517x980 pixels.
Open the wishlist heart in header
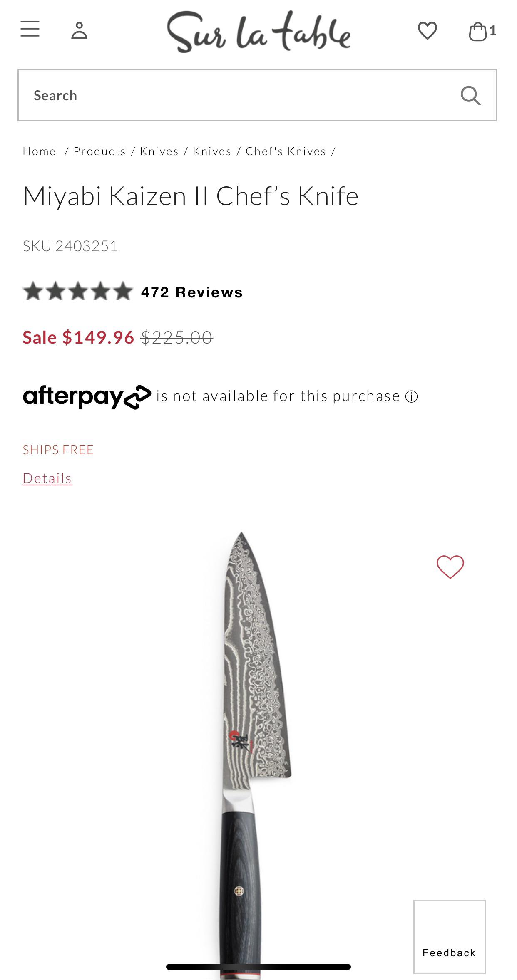[x=427, y=31]
